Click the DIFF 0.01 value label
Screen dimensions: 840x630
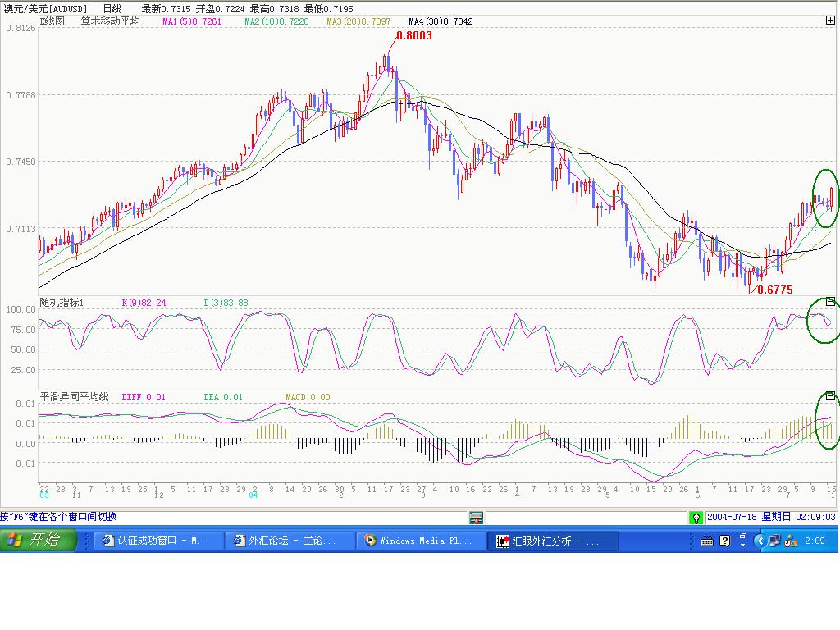[144, 397]
